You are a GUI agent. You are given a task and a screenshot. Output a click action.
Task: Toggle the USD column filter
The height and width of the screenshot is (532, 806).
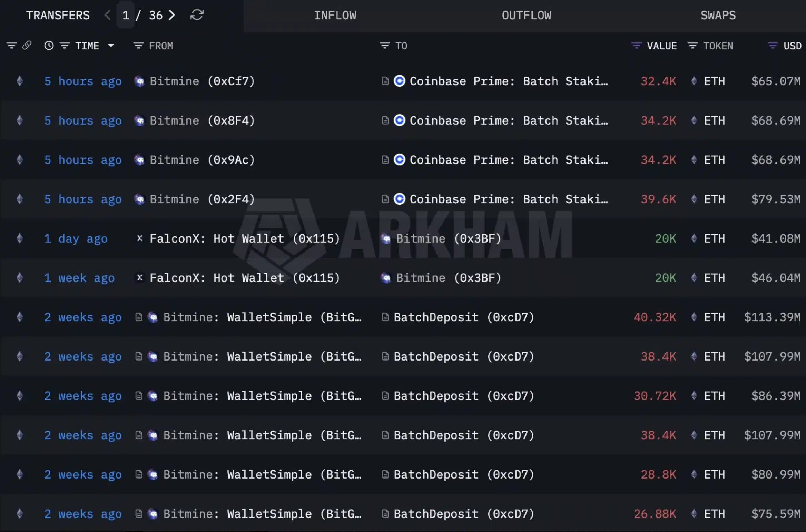(x=773, y=46)
